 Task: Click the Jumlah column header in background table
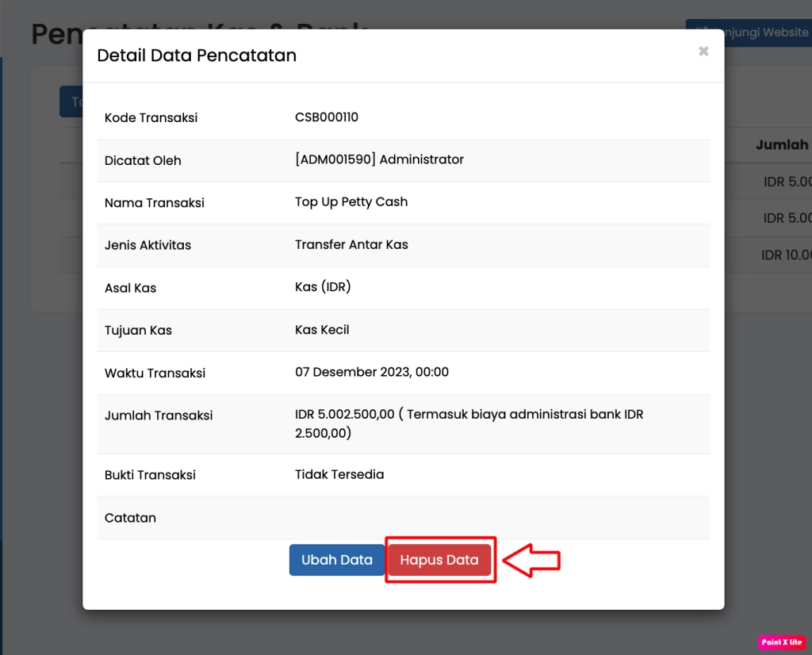782,145
